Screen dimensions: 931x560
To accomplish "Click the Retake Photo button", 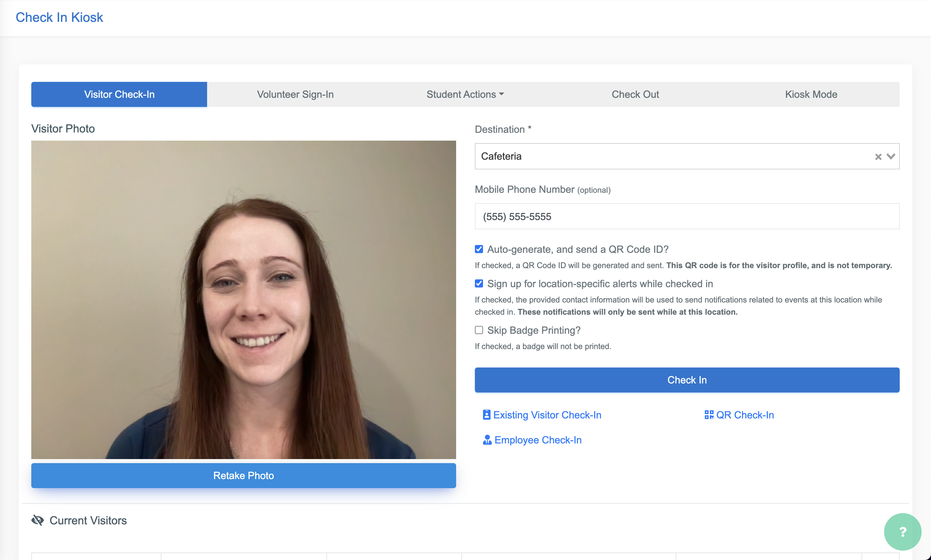I will click(x=243, y=476).
